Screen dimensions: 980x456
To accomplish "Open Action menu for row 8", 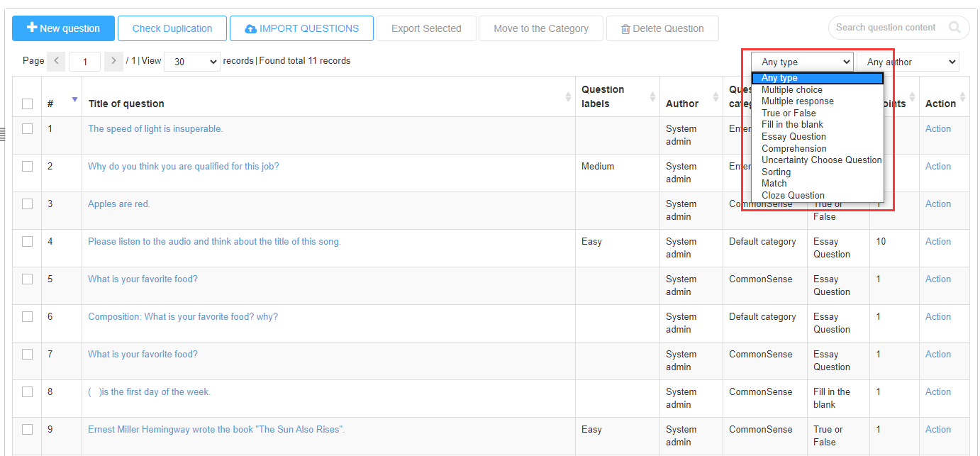I will click(938, 392).
